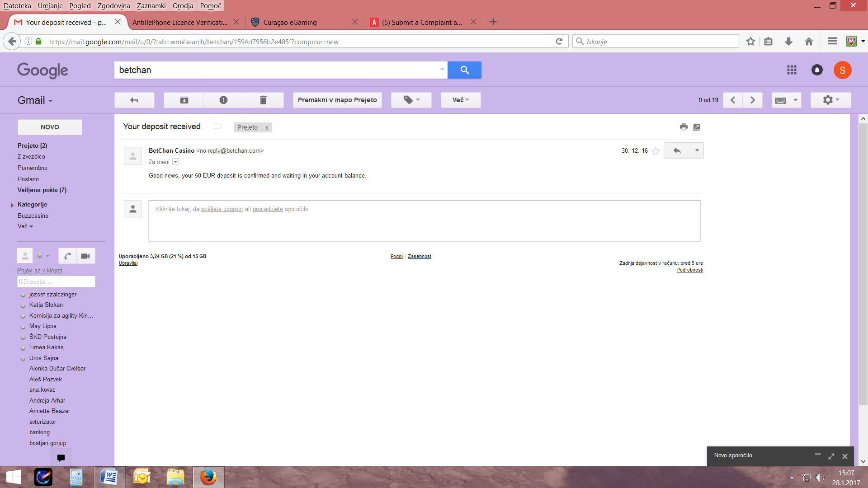The width and height of the screenshot is (868, 488).
Task: Open the Poslano sent folder
Action: click(x=28, y=179)
